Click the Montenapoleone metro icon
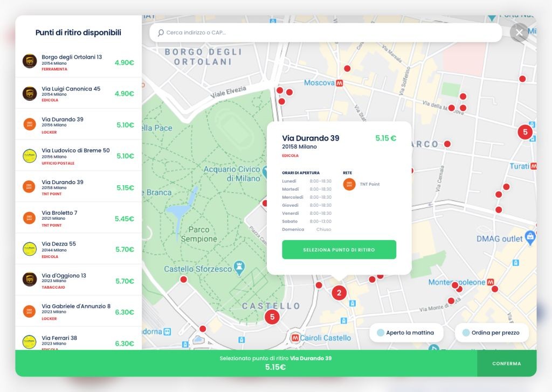 coord(491,282)
